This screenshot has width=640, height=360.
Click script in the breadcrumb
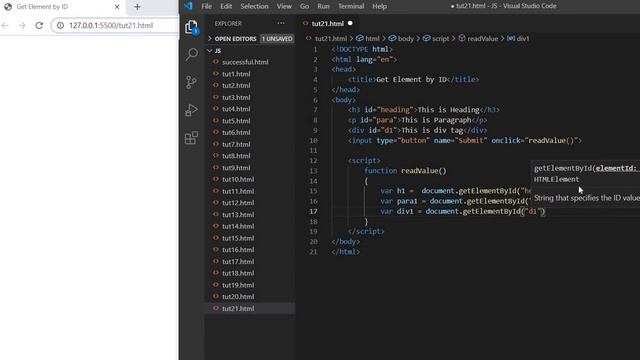point(440,39)
